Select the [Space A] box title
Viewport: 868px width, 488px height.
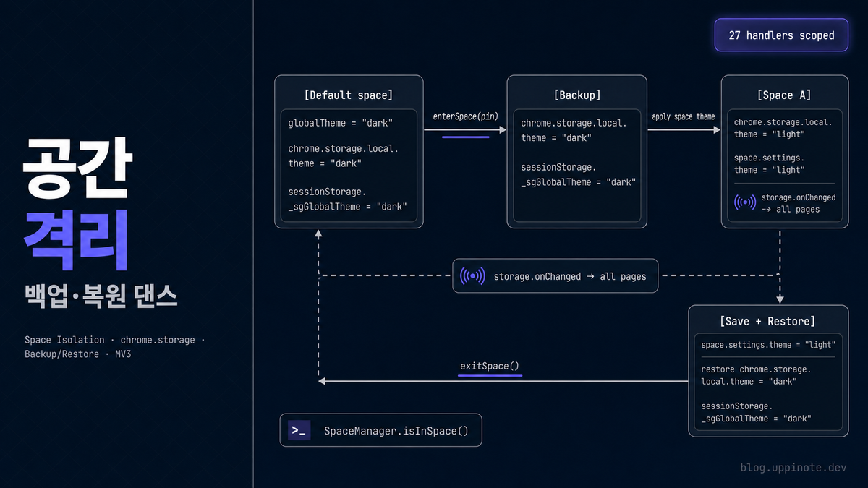point(784,95)
